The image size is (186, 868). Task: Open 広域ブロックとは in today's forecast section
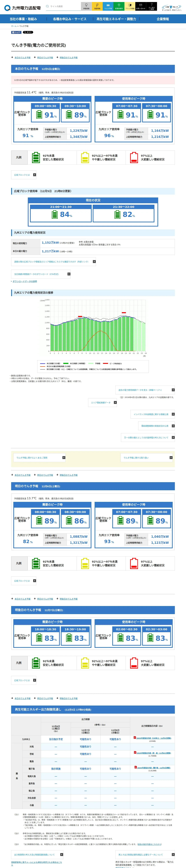[24, 175]
